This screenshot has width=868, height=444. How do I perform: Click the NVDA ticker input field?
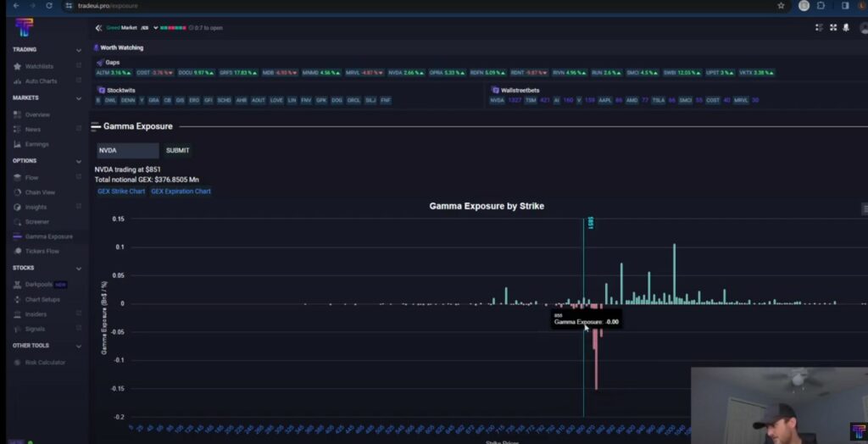pos(128,151)
